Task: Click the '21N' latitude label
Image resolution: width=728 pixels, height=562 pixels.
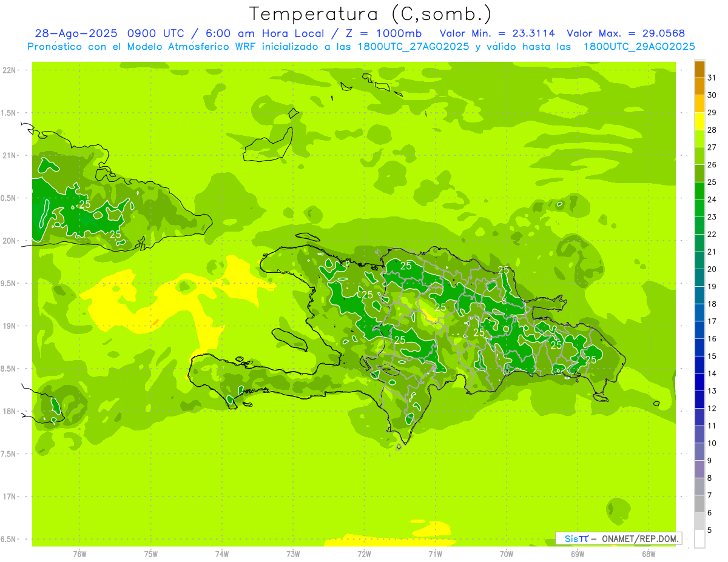Action: 10,155
